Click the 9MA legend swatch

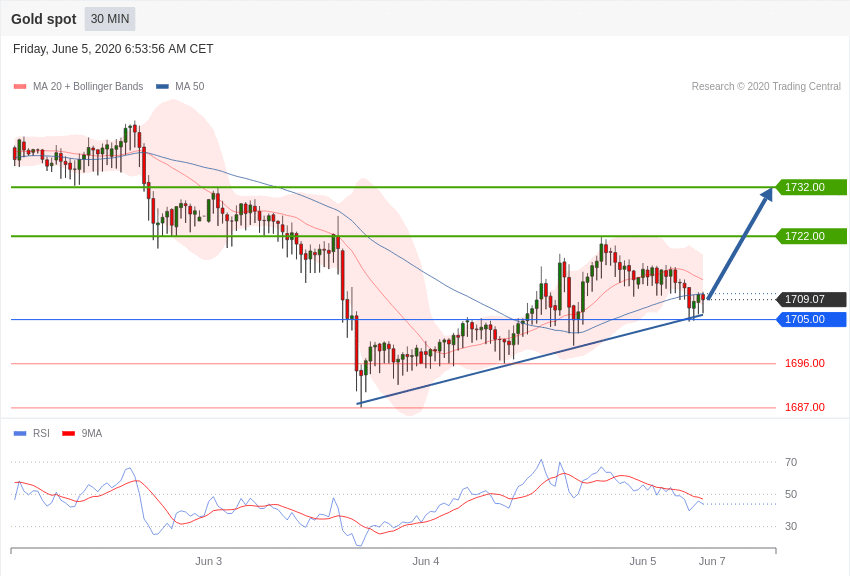click(68, 433)
